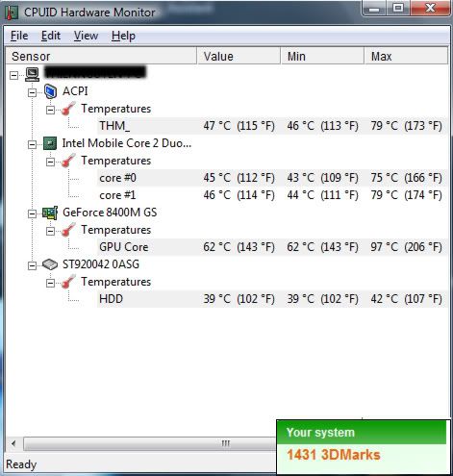Select the core #1 row
The width and height of the screenshot is (453, 476).
(272, 195)
